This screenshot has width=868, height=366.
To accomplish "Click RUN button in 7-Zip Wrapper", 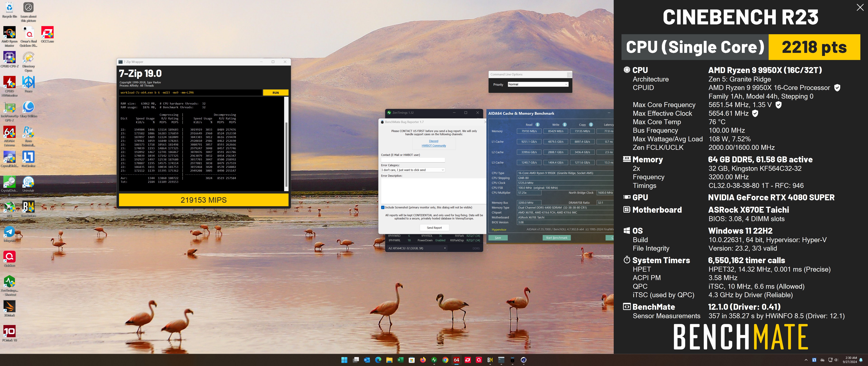I will (275, 93).
